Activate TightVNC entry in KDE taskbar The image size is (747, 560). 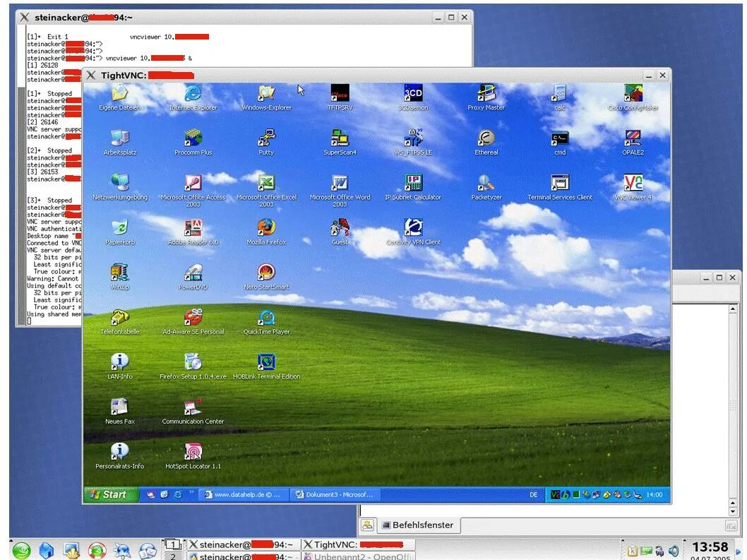pyautogui.click(x=358, y=544)
